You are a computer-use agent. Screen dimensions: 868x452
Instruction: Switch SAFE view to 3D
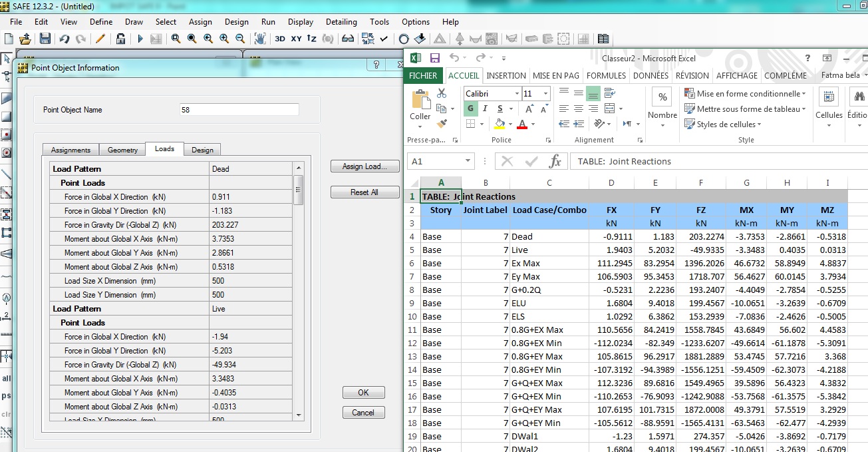280,39
